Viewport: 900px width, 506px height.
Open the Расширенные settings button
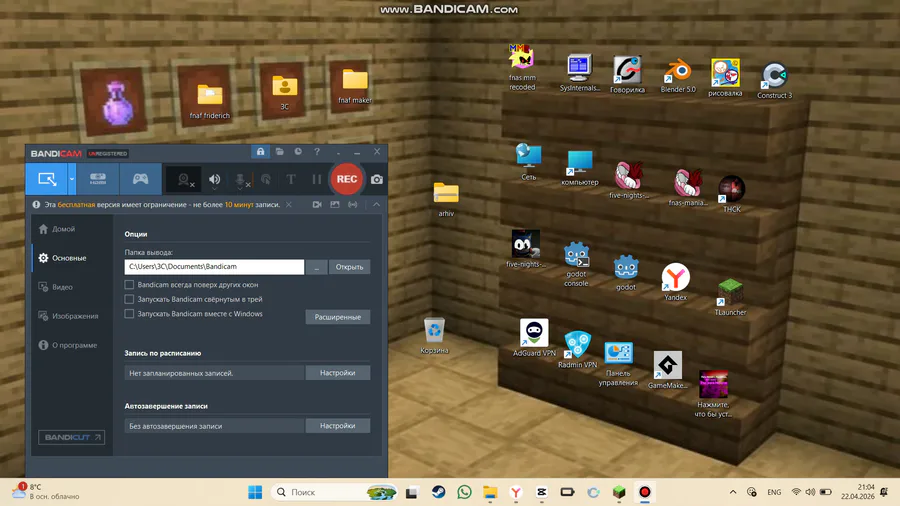click(338, 317)
